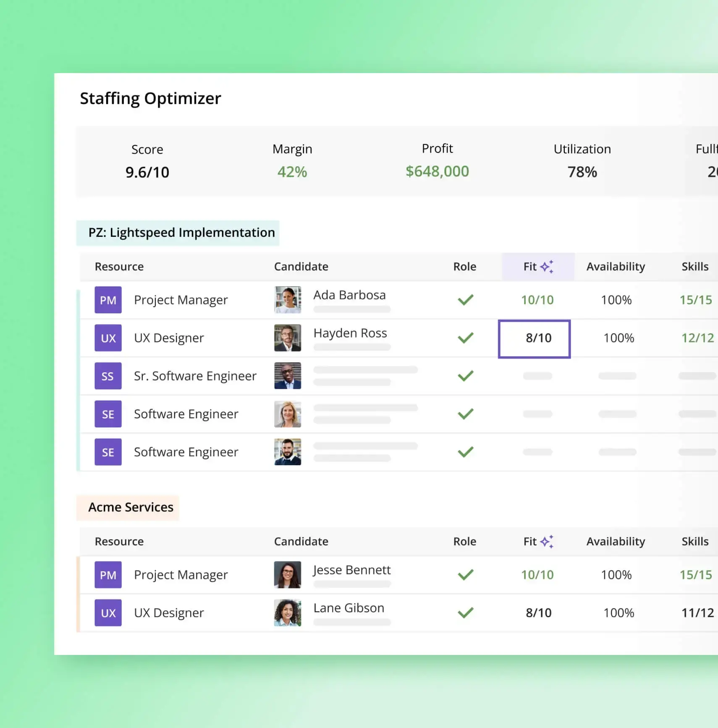Select the PM badge for Project Manager
The image size is (718, 728).
[108, 300]
